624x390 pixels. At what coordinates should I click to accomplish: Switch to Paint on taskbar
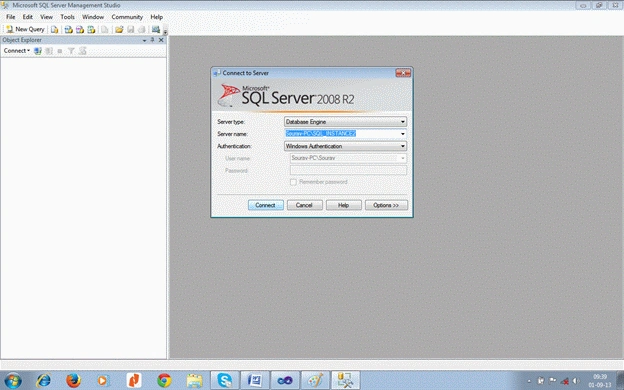click(315, 380)
